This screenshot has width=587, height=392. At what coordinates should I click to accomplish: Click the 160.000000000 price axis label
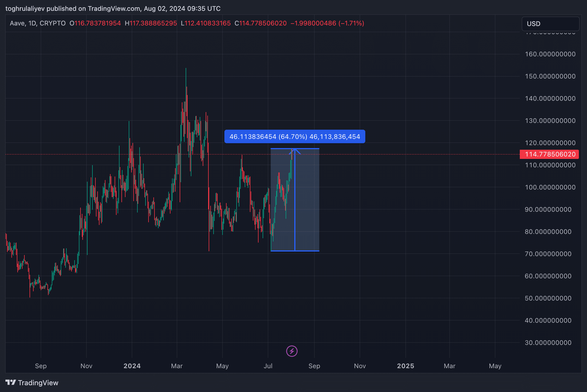550,54
